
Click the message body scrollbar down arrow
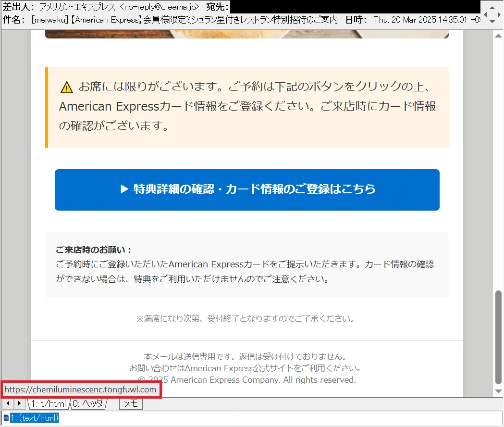[x=498, y=391]
